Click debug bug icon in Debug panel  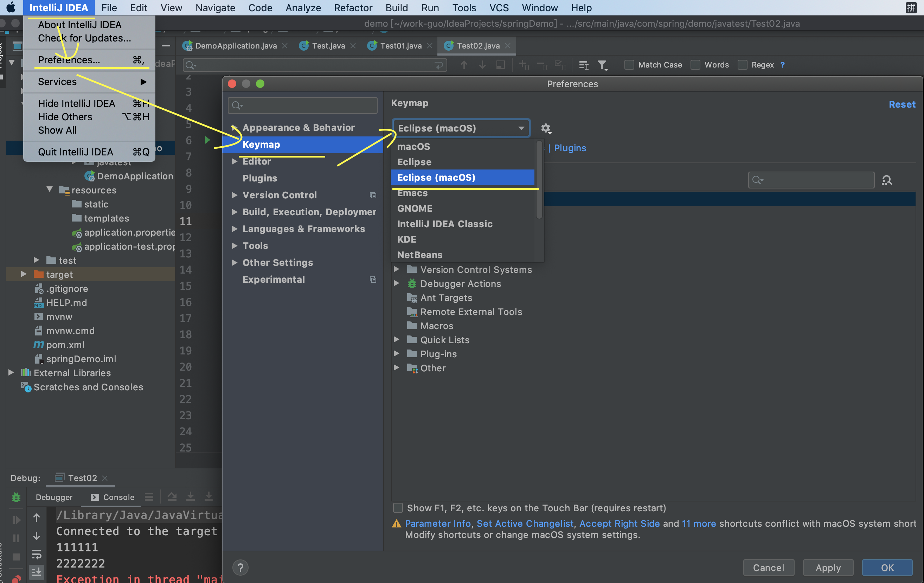16,497
